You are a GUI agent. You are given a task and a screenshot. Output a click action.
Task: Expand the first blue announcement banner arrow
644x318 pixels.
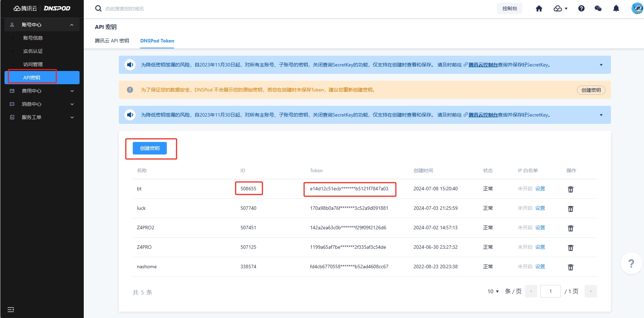pos(601,65)
